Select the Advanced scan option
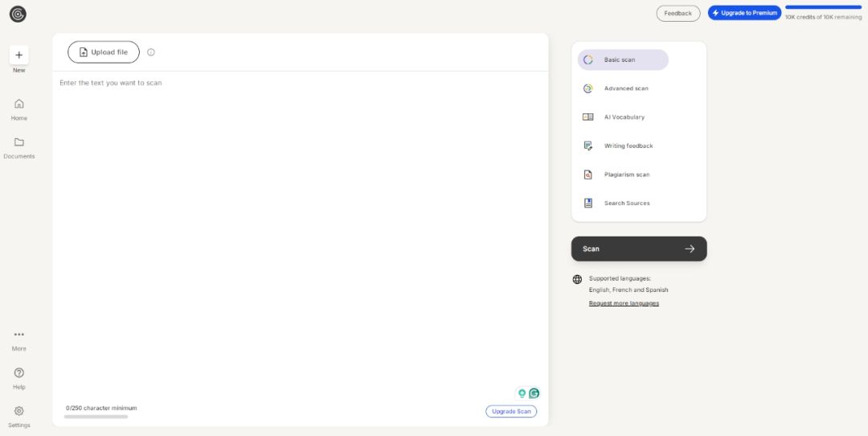The width and height of the screenshot is (868, 436). tap(625, 88)
